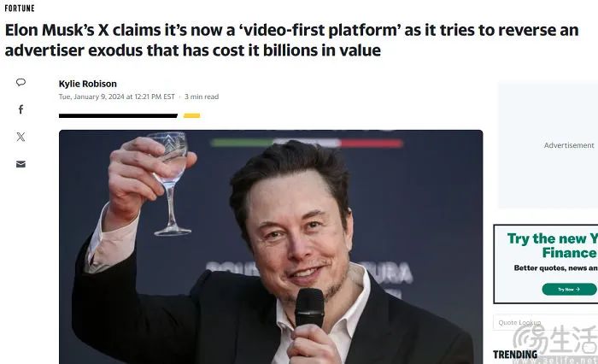598x364 pixels.
Task: Share article via Facebook icon
Action: pyautogui.click(x=21, y=109)
